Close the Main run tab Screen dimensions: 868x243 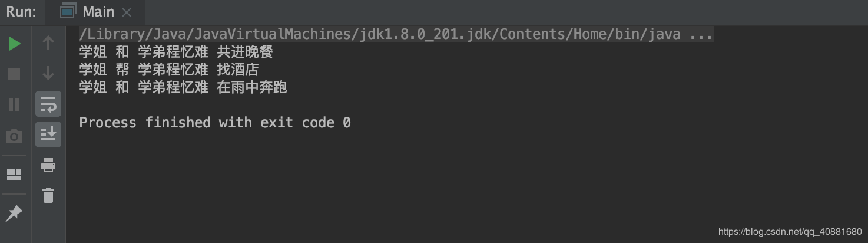pos(127,12)
